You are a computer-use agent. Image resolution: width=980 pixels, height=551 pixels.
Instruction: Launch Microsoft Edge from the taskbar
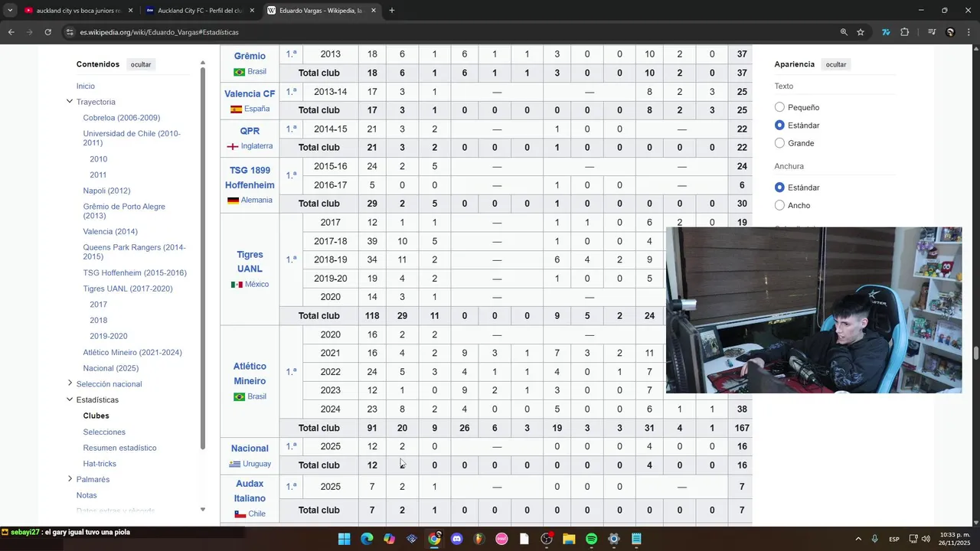coord(367,539)
